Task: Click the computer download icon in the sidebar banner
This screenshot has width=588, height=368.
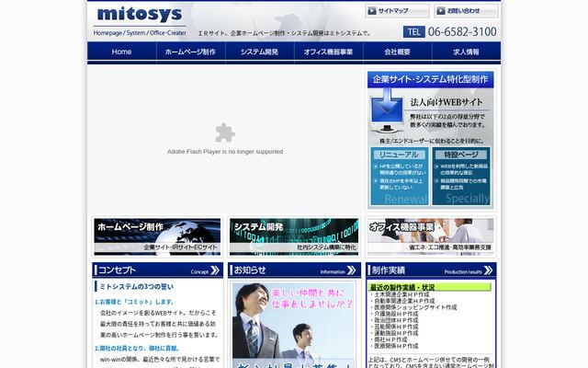Action: click(387, 110)
